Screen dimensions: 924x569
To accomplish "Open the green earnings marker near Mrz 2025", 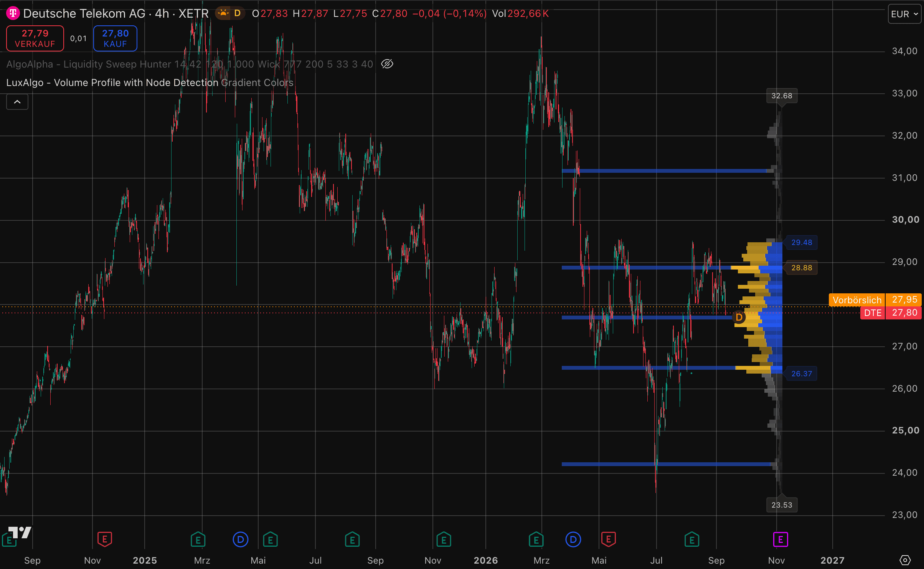I will pos(198,539).
